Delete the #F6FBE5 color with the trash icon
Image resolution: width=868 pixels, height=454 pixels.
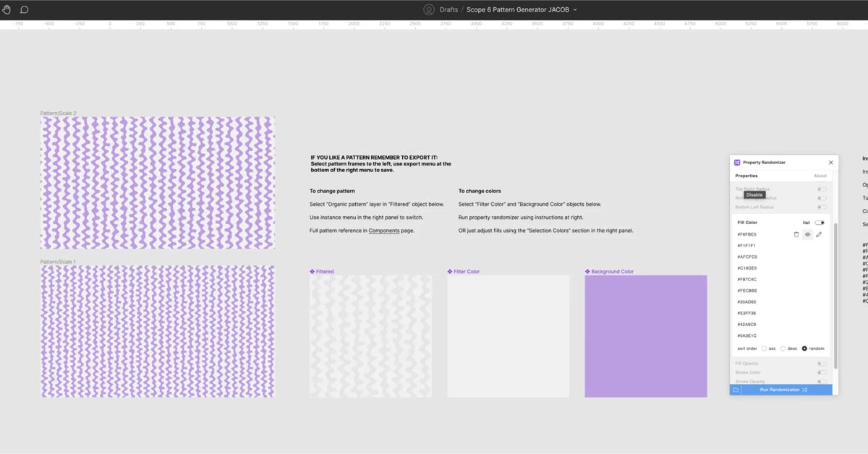796,234
